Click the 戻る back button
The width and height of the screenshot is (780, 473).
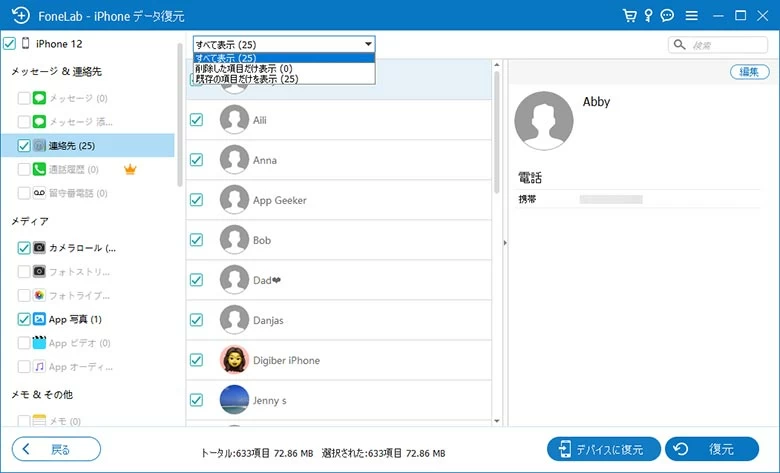56,449
